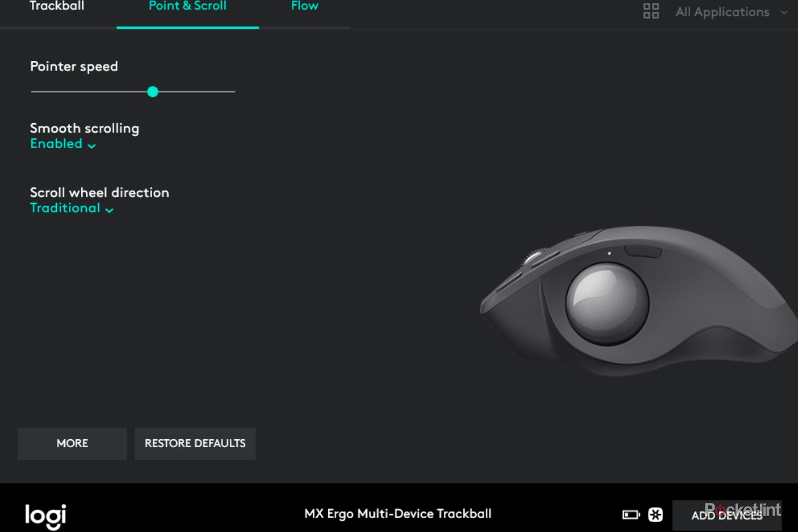Switch to the Trackball tab
798x532 pixels.
click(x=57, y=7)
